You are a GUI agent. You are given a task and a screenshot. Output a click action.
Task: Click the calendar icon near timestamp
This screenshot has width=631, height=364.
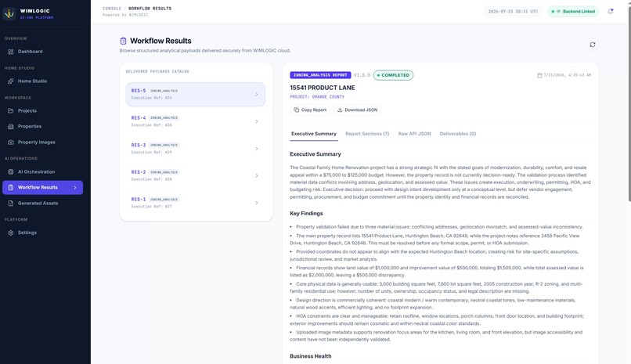tap(539, 75)
